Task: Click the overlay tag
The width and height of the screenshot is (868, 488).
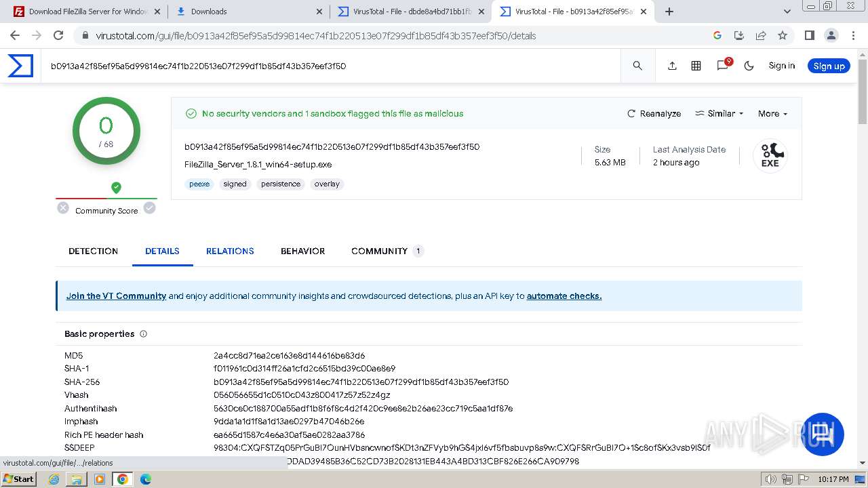Action: tap(327, 184)
